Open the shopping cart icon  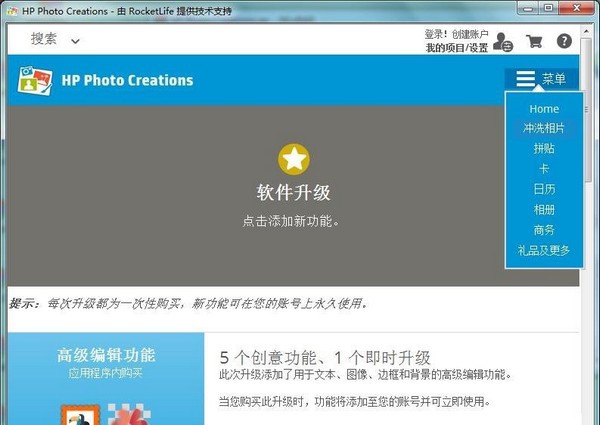pos(534,41)
